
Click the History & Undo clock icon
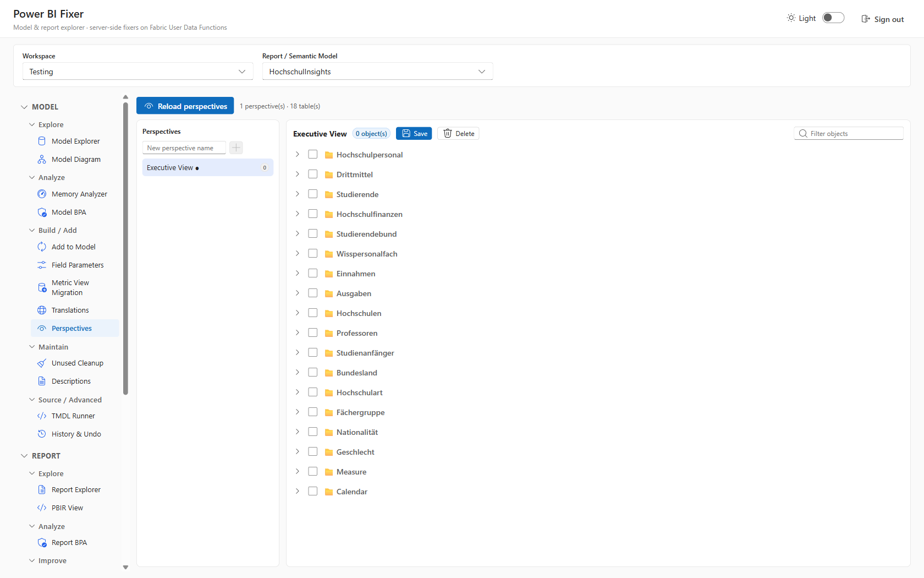(42, 434)
